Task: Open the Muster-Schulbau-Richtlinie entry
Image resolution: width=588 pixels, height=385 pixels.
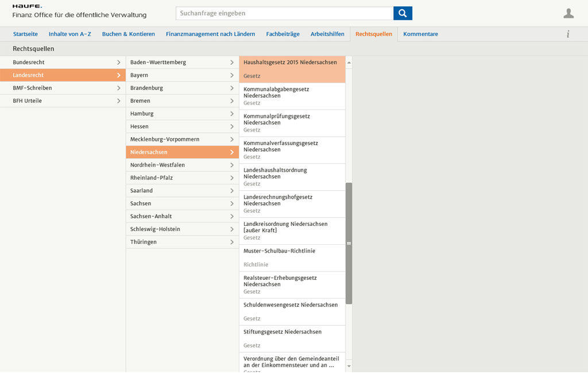Action: tap(292, 258)
